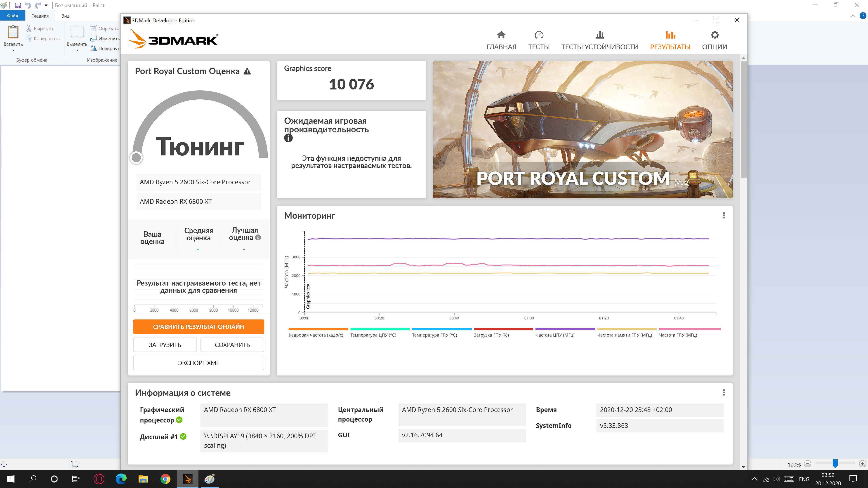Open ОПЦИИ gear settings
The height and width of the screenshot is (488, 868).
pos(714,40)
